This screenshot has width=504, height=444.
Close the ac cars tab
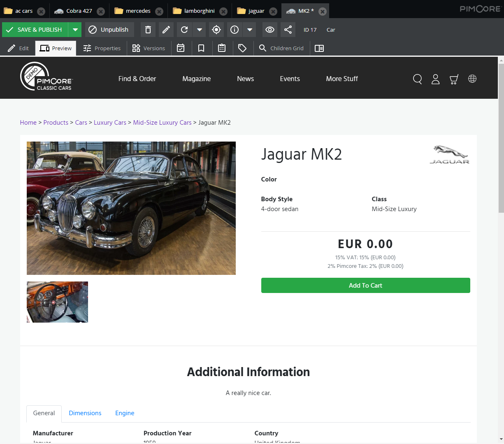tap(41, 12)
